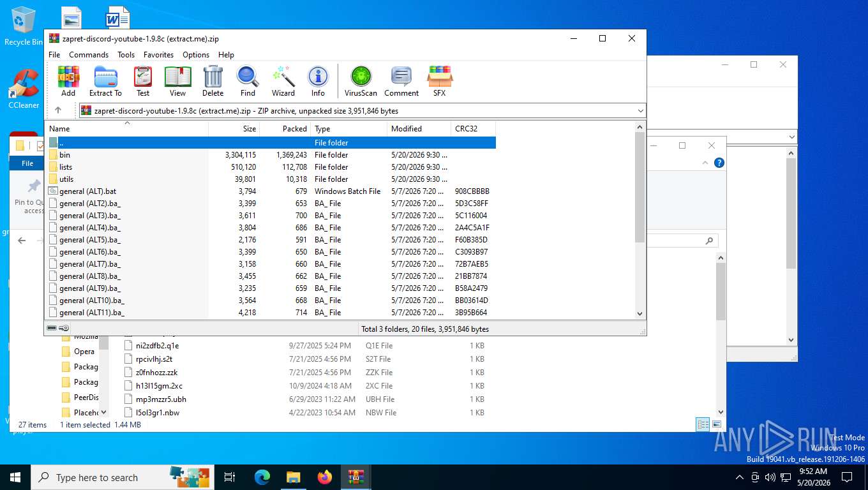868x490 pixels.
Task: Open Windows Start menu
Action: click(x=15, y=477)
